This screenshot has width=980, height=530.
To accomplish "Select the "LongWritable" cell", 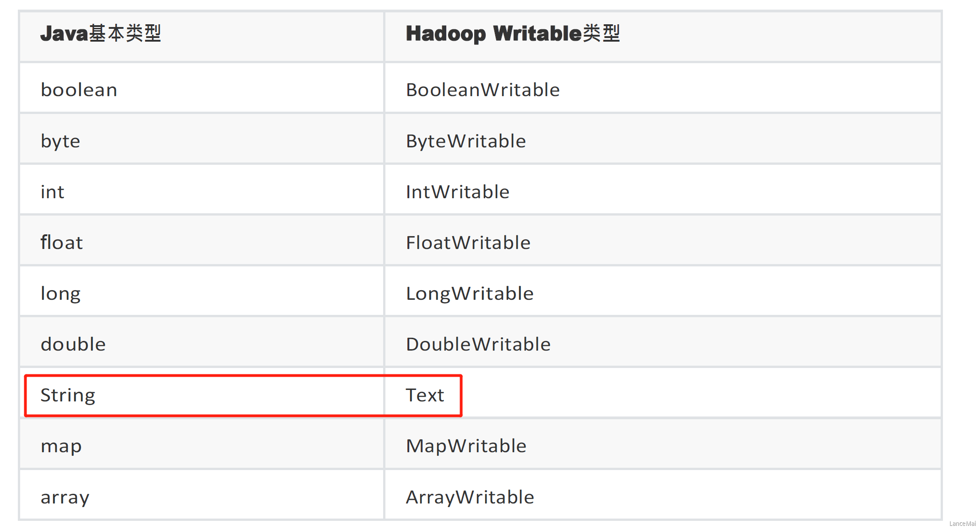I will pos(470,293).
